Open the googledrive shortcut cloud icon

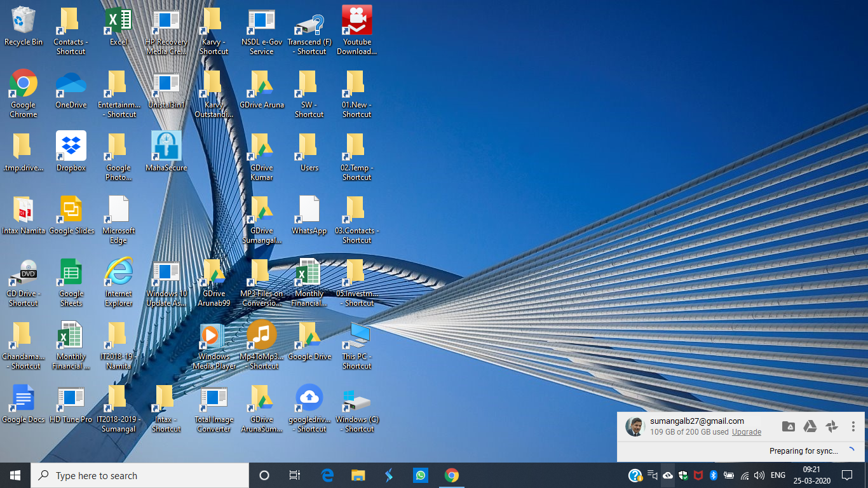(x=309, y=408)
